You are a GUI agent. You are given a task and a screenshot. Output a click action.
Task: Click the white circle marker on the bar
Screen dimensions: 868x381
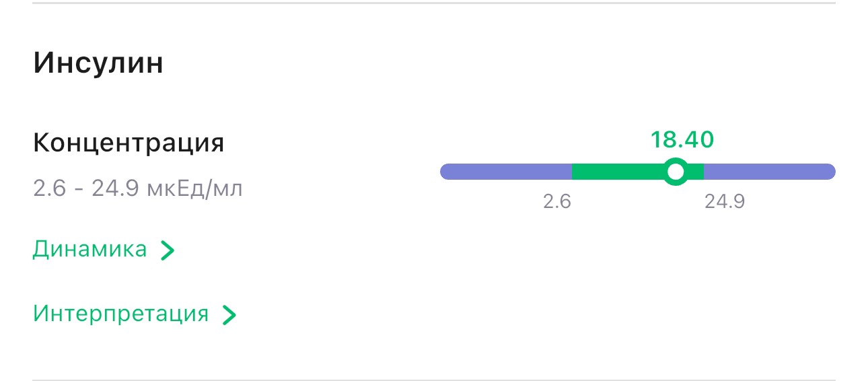tap(676, 172)
